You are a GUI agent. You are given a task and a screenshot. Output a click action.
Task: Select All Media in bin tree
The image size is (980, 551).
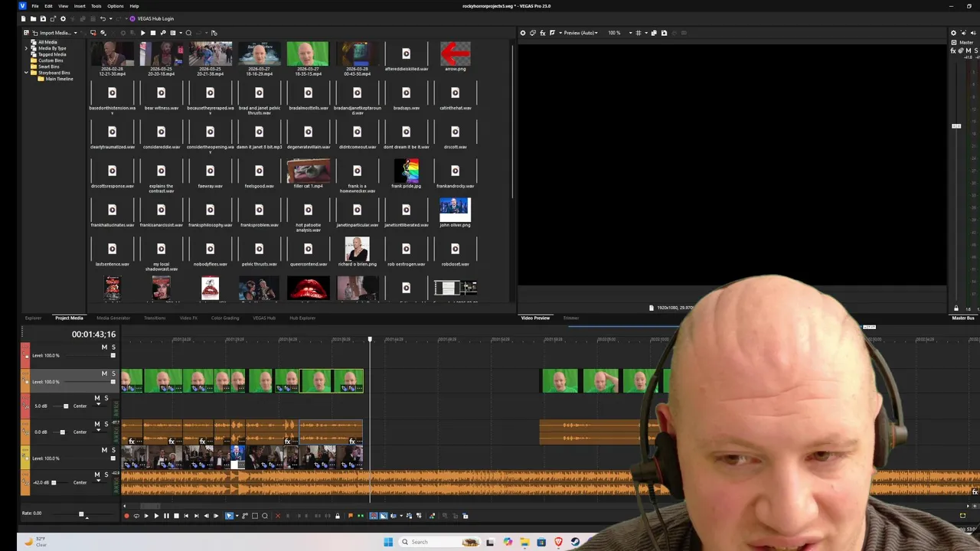pyautogui.click(x=47, y=42)
